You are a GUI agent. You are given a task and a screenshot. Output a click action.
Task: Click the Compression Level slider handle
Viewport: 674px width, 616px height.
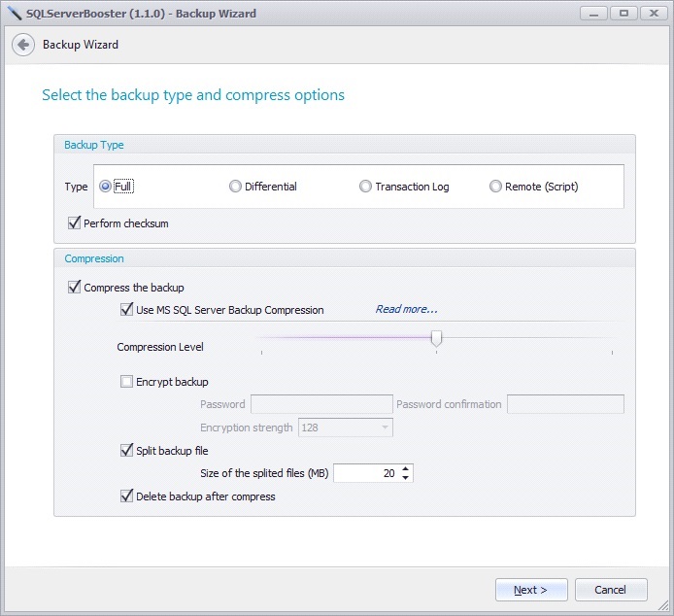tap(437, 338)
